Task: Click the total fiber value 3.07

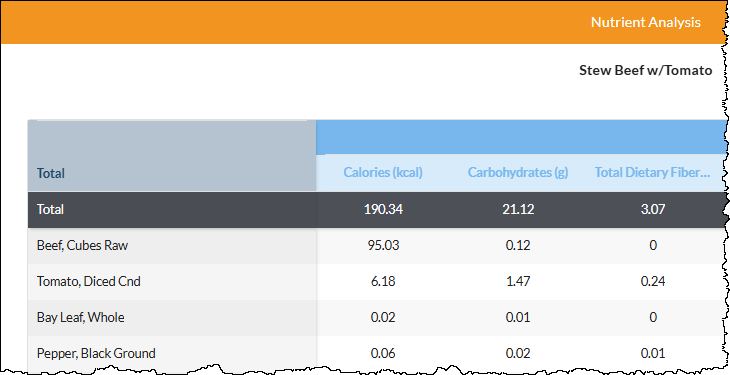Action: point(653,210)
